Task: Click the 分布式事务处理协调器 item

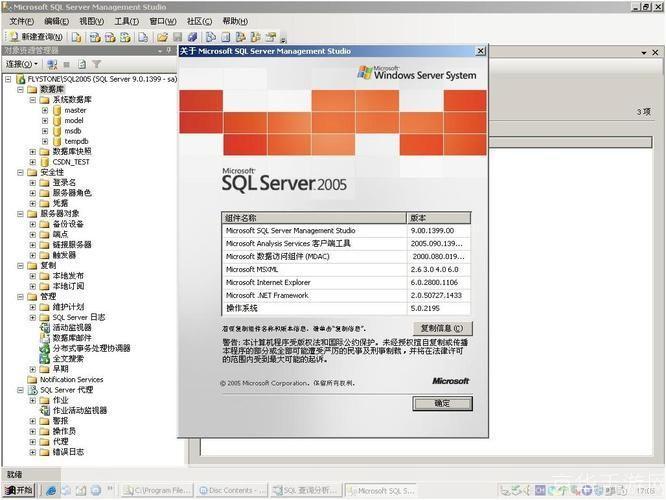Action: (91, 348)
